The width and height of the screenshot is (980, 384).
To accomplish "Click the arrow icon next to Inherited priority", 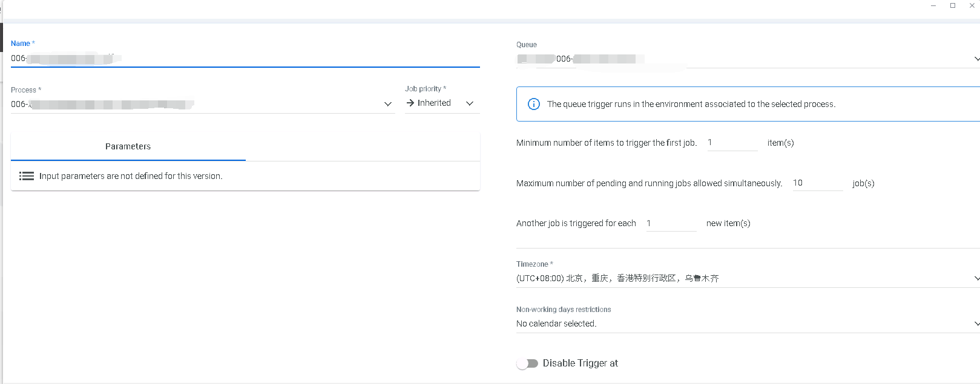I will tap(410, 103).
